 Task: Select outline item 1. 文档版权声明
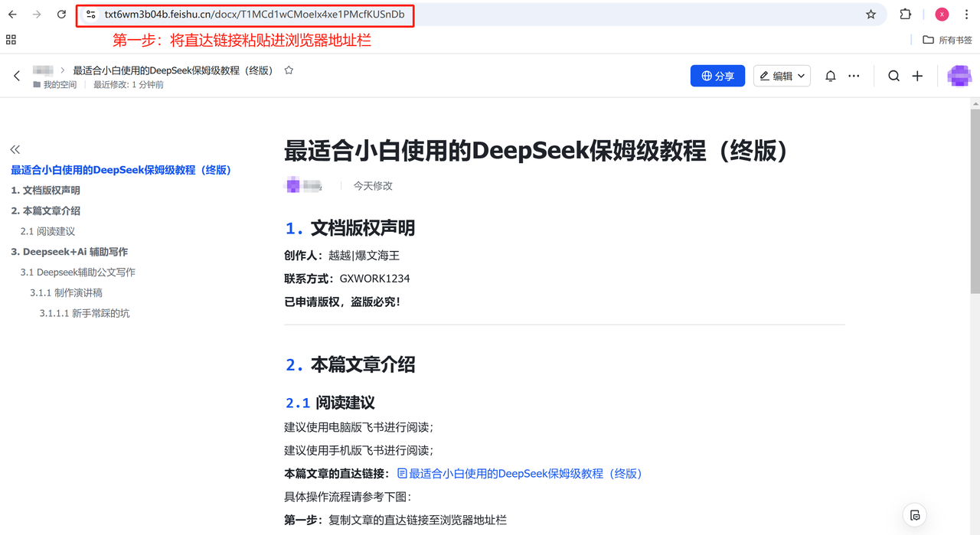(45, 191)
